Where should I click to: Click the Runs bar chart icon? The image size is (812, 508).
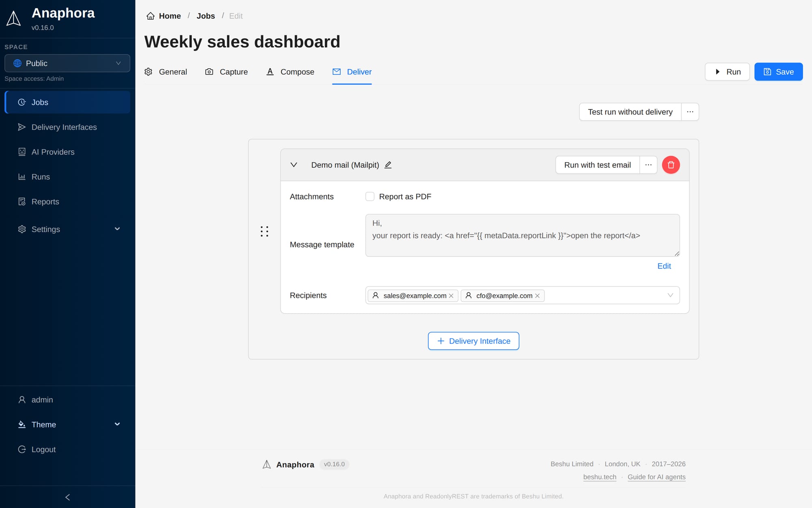(x=22, y=177)
